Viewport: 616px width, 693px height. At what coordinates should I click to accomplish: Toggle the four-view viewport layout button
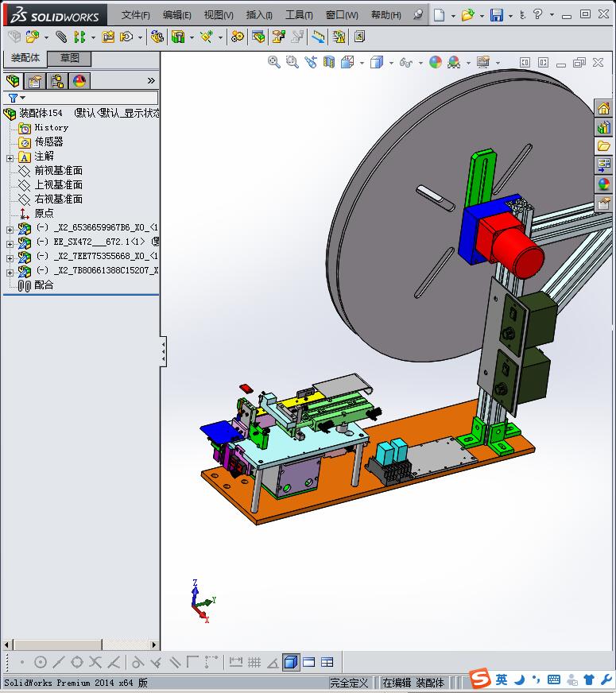(327, 662)
